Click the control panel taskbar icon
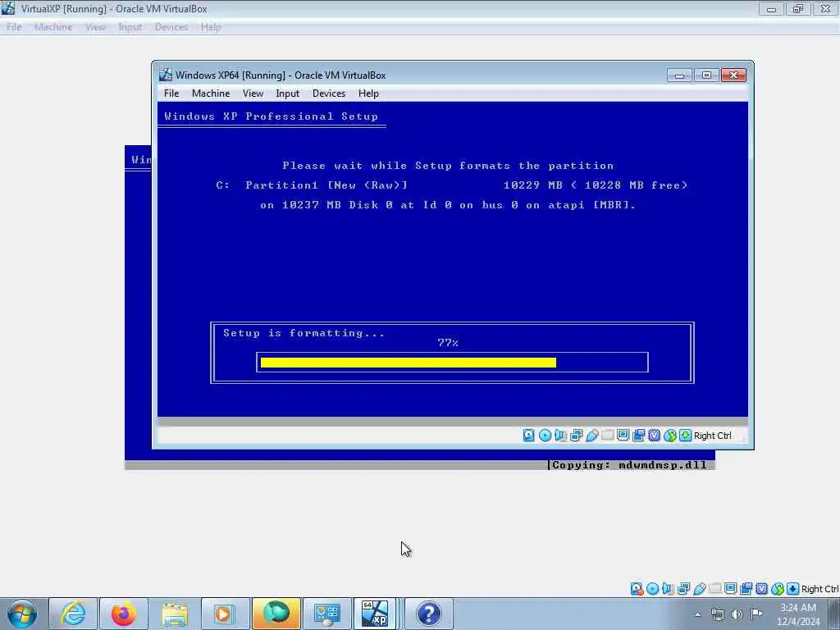Image resolution: width=840 pixels, height=630 pixels. (326, 614)
